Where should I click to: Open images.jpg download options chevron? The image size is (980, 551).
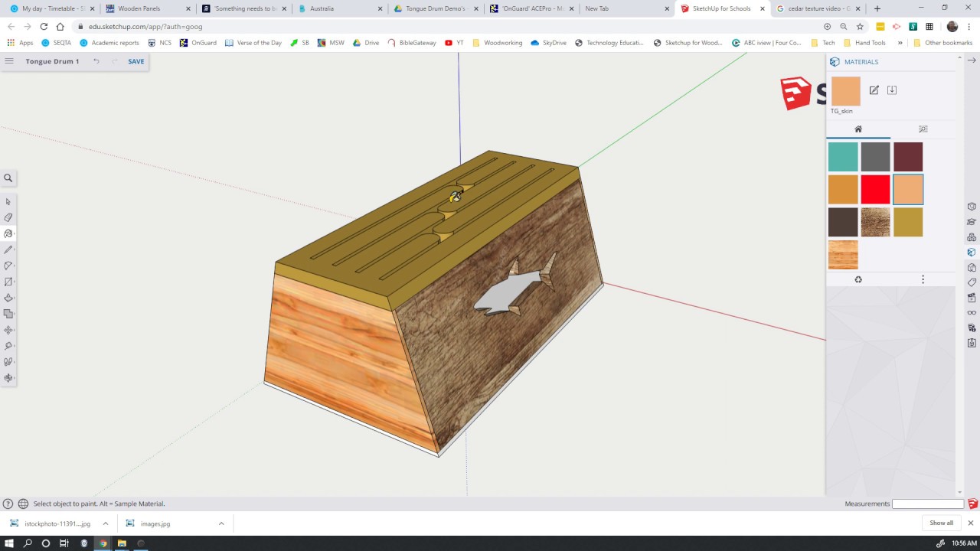pyautogui.click(x=221, y=523)
